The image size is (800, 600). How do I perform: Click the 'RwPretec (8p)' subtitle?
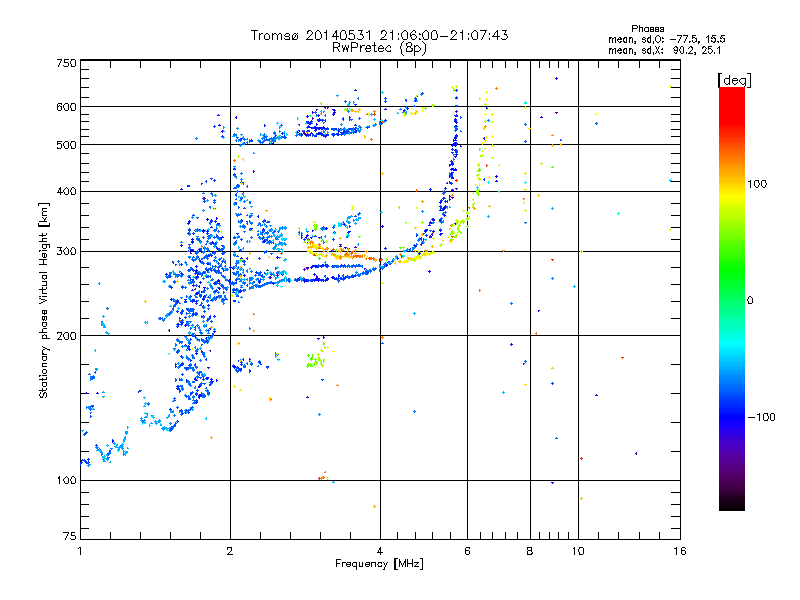(379, 48)
